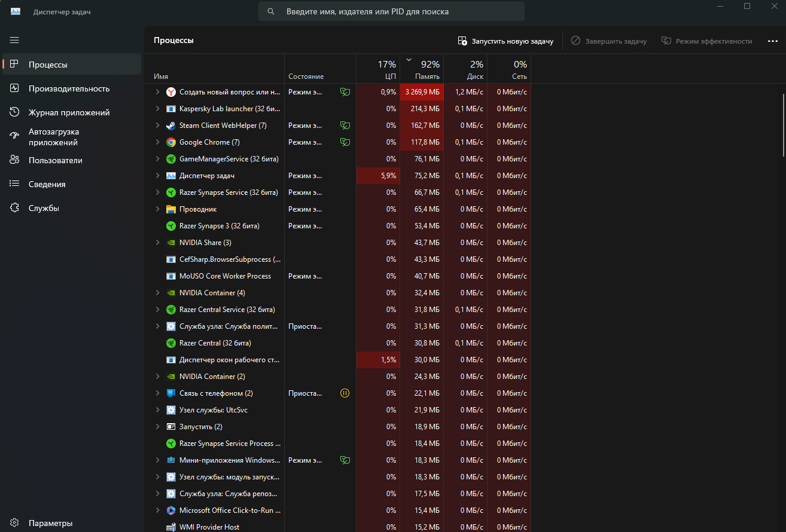Expand Google Chrome (7) group
This screenshot has width=786, height=532.
[x=157, y=142]
